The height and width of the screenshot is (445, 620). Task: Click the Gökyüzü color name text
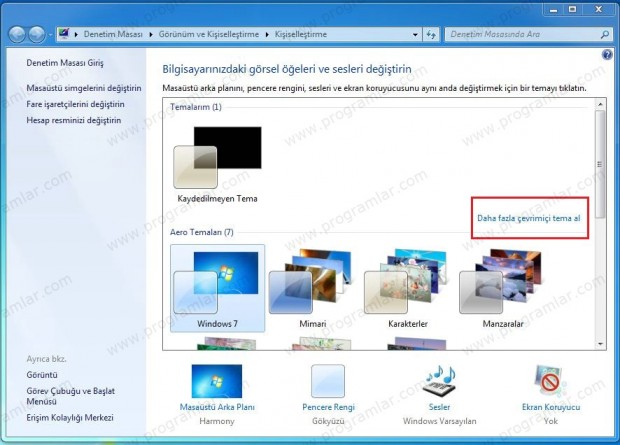click(328, 421)
